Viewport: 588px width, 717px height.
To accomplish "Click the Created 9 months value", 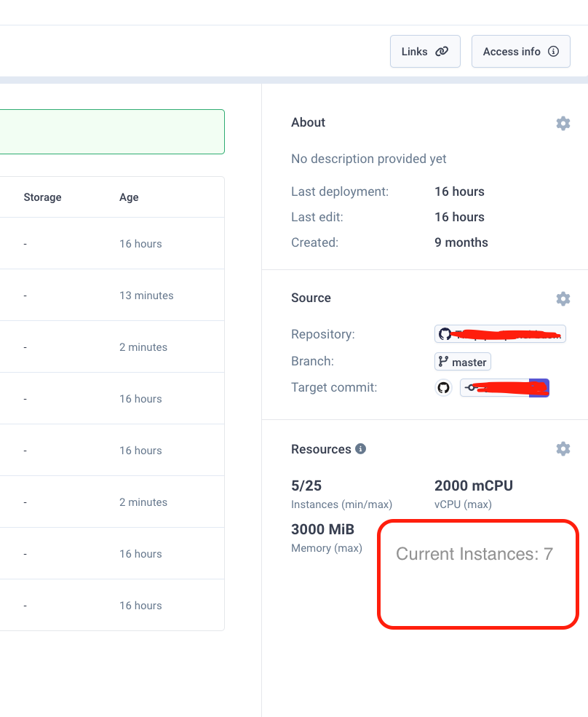I will coord(461,242).
